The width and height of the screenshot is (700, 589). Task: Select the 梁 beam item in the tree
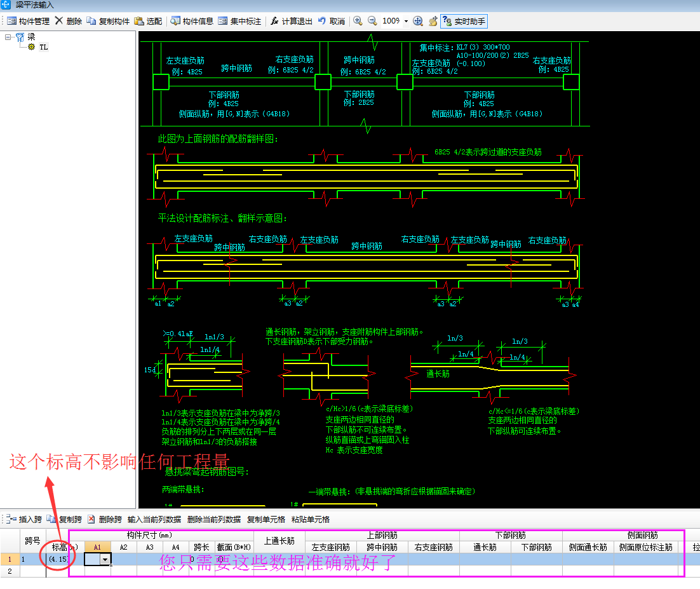click(31, 37)
